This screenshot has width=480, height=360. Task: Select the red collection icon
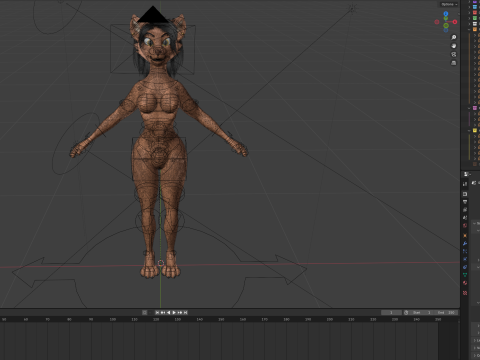coord(475,13)
